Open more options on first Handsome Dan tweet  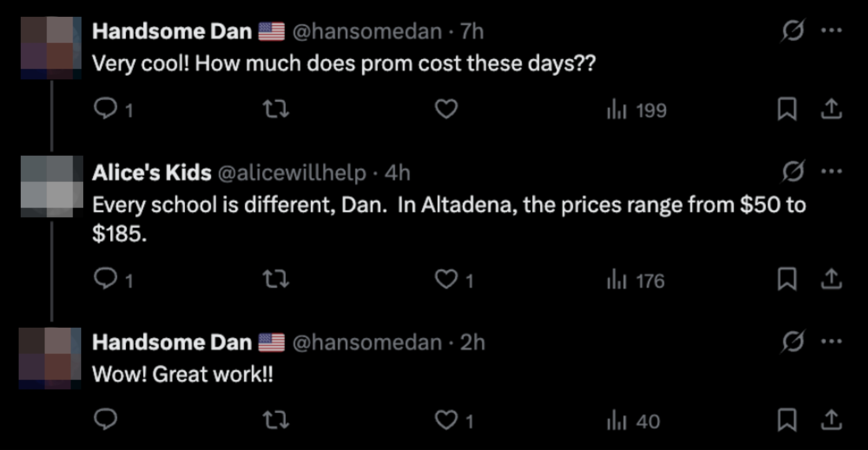tap(831, 30)
